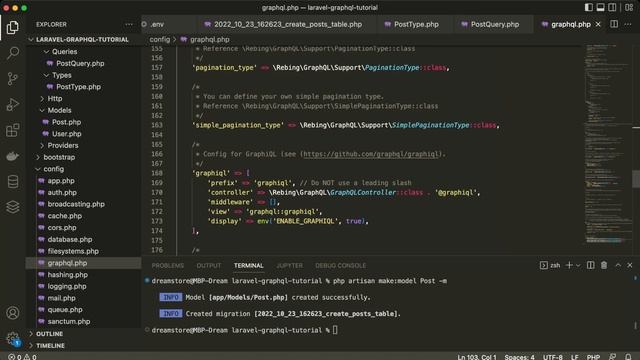Image resolution: width=640 pixels, height=360 pixels.
Task: Change indentation via Spaces: 4
Action: (519, 357)
